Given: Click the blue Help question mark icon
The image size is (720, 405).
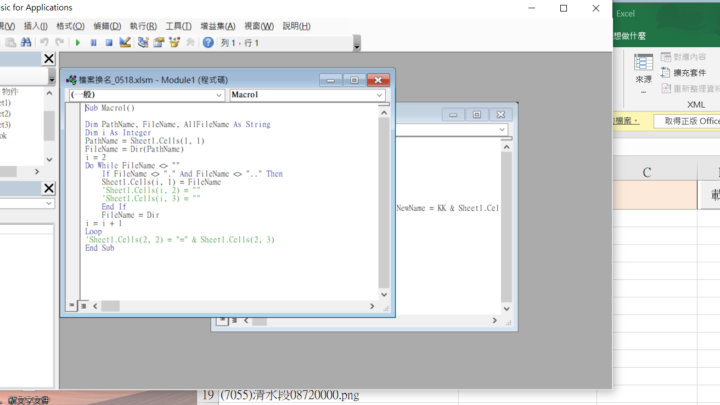Looking at the screenshot, I should [x=208, y=43].
